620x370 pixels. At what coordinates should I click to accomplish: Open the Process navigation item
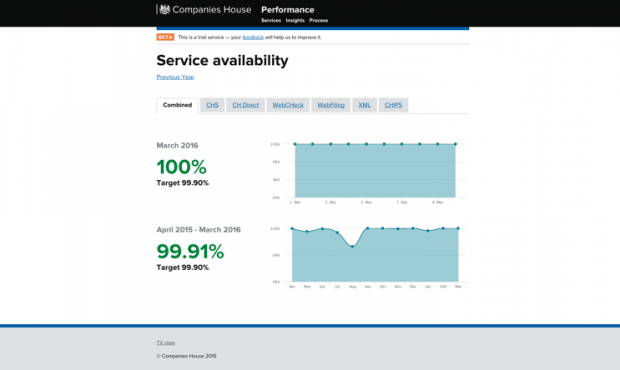point(318,21)
